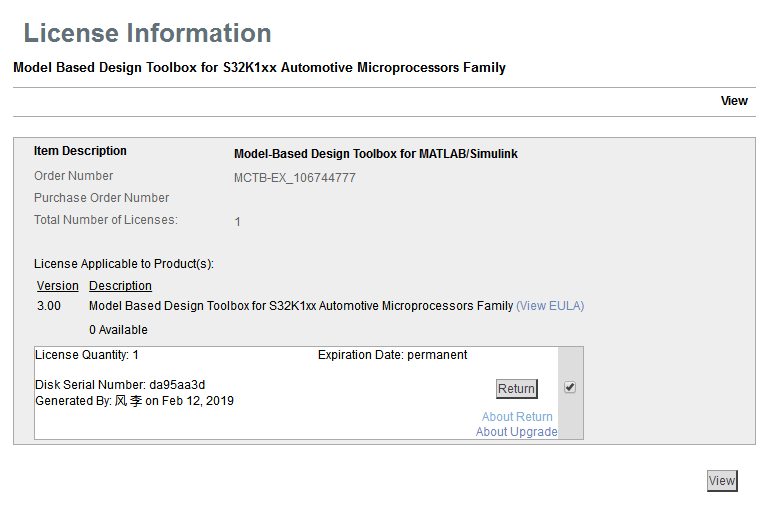784x519 pixels.
Task: Click the Item Description label
Action: click(x=80, y=150)
